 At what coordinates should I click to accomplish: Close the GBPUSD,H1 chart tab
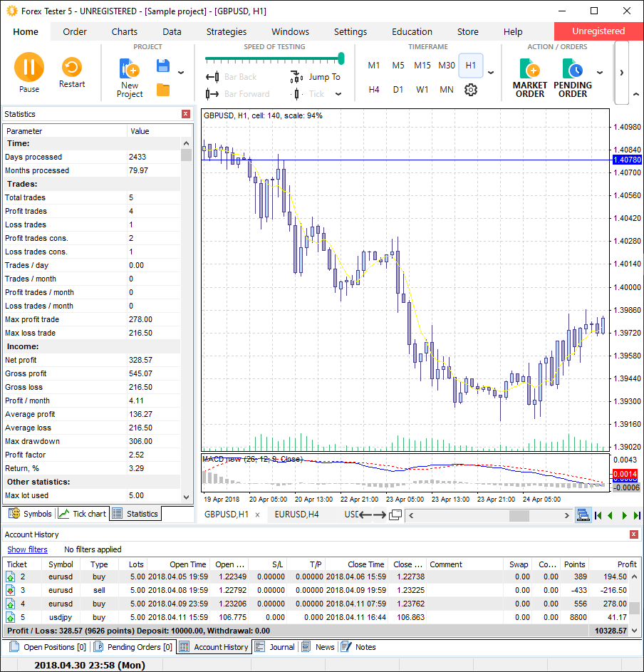[257, 515]
